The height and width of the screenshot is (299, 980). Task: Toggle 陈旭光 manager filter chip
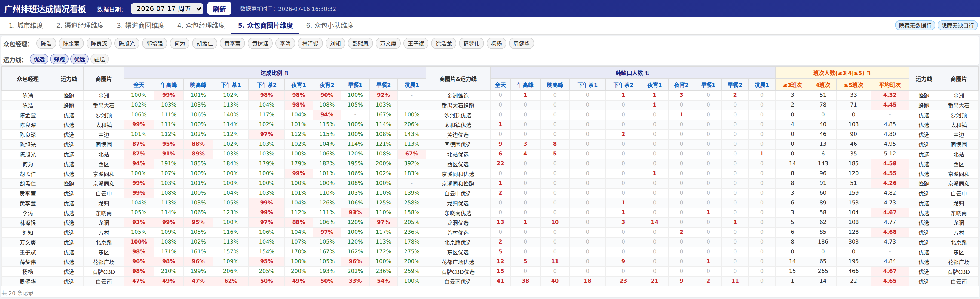point(127,44)
